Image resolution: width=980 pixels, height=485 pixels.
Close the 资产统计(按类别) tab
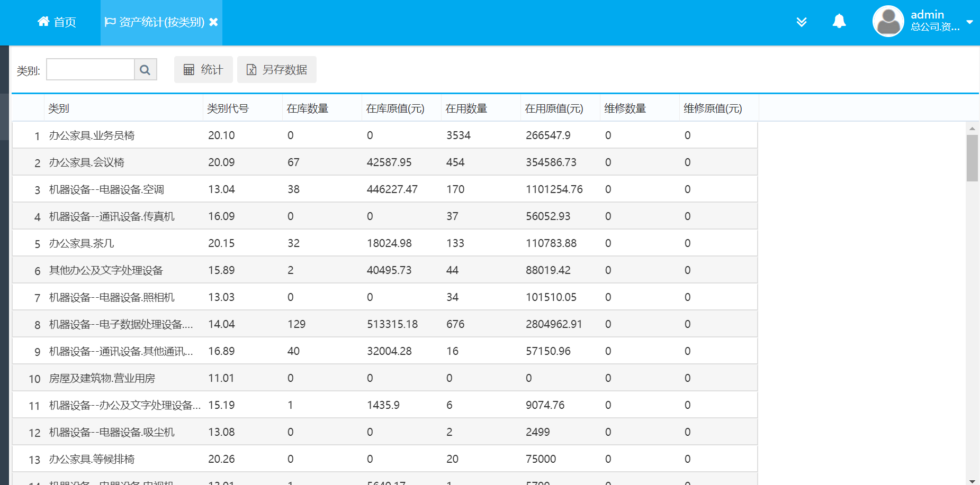point(213,22)
